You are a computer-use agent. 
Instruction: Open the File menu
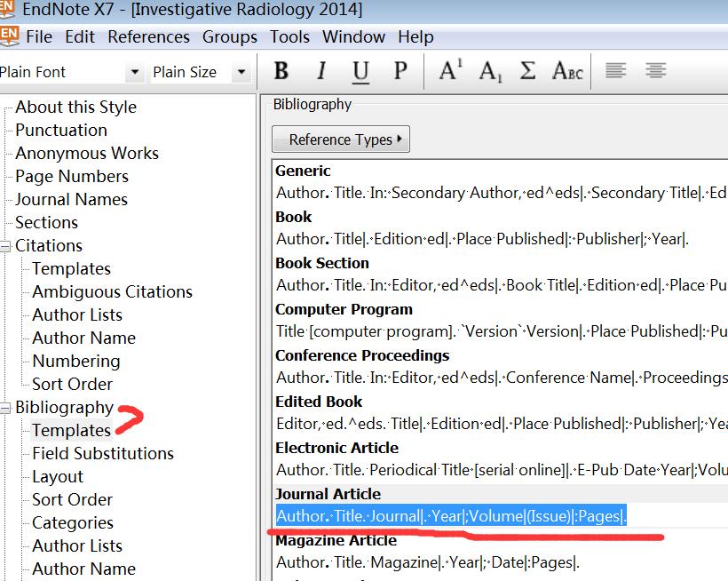pos(39,36)
